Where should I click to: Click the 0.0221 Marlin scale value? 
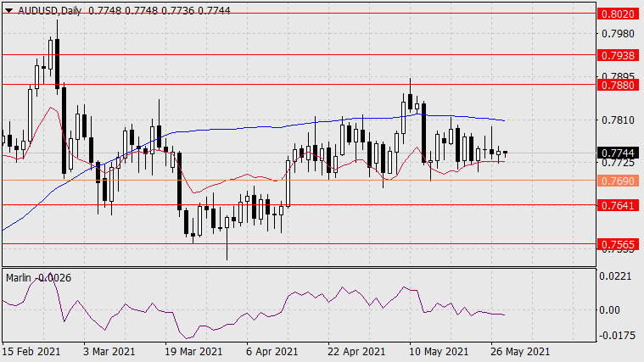click(x=615, y=276)
